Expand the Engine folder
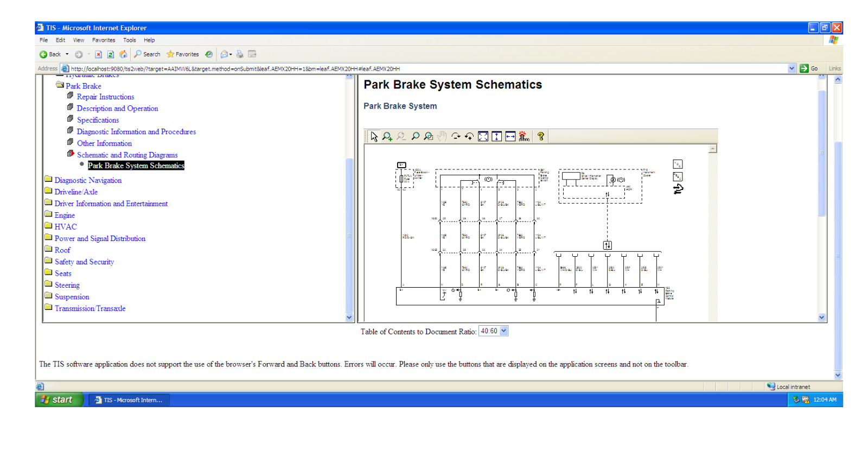Viewport: 868px width, 476px height. pos(65,215)
